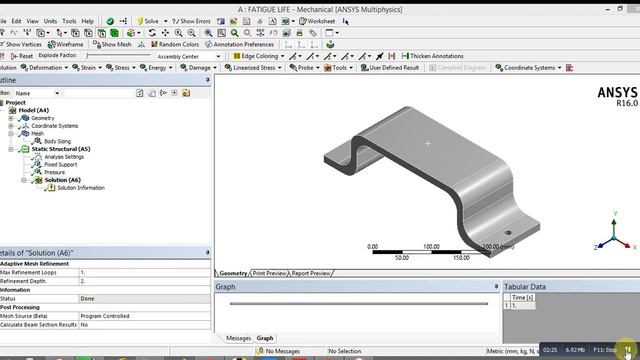
Task: Click the green checkmark icon in toolbar
Action: [x=110, y=21]
